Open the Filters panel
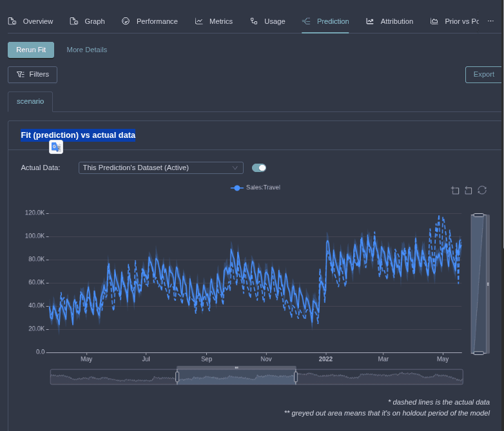The image size is (504, 431). pyautogui.click(x=32, y=75)
